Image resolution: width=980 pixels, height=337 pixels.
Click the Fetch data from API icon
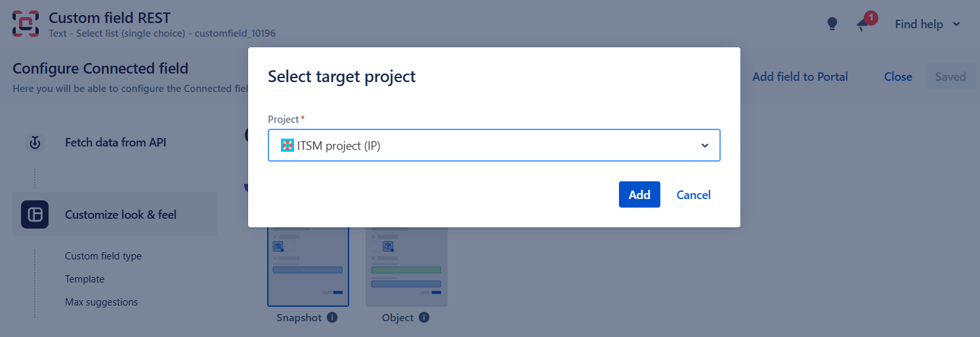[35, 142]
